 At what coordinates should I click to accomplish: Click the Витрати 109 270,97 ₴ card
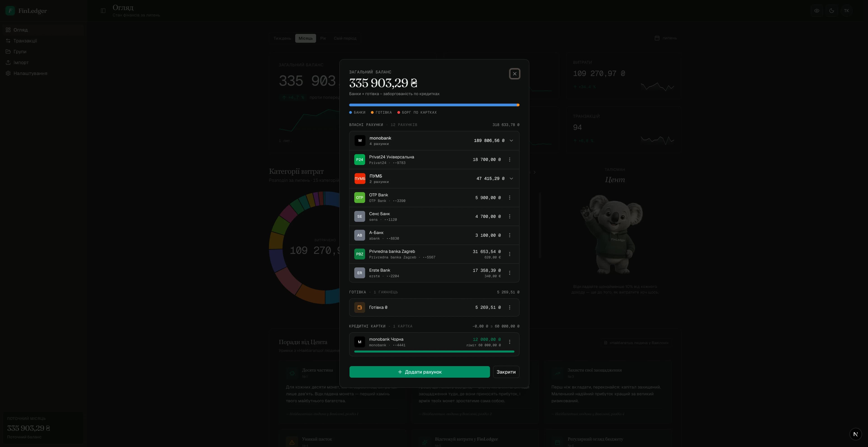coord(623,75)
